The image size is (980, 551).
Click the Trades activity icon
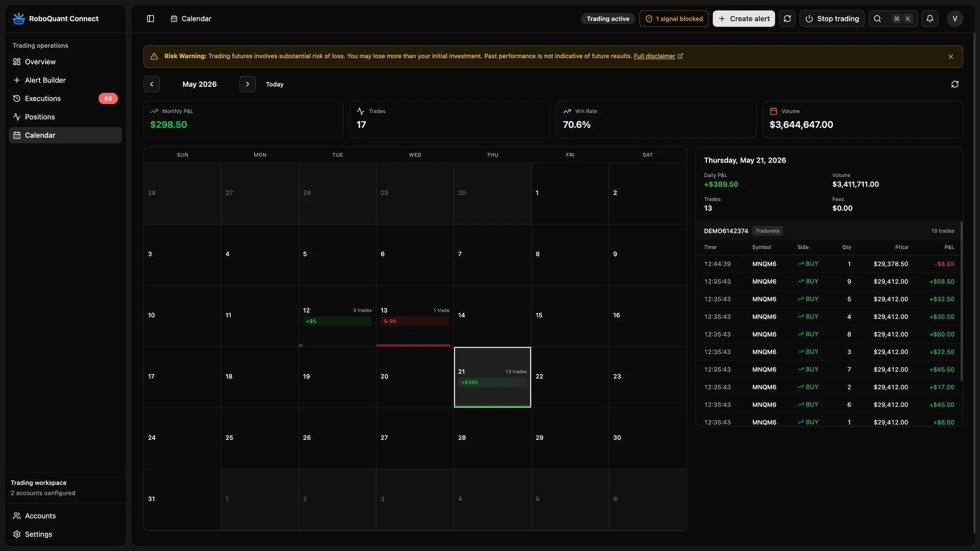[361, 111]
